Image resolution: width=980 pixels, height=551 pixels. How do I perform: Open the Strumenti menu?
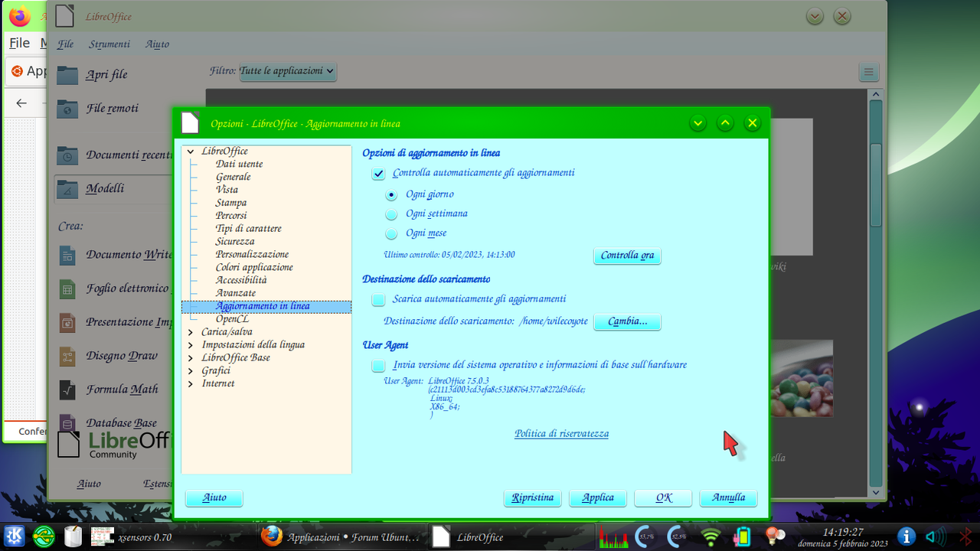(109, 44)
